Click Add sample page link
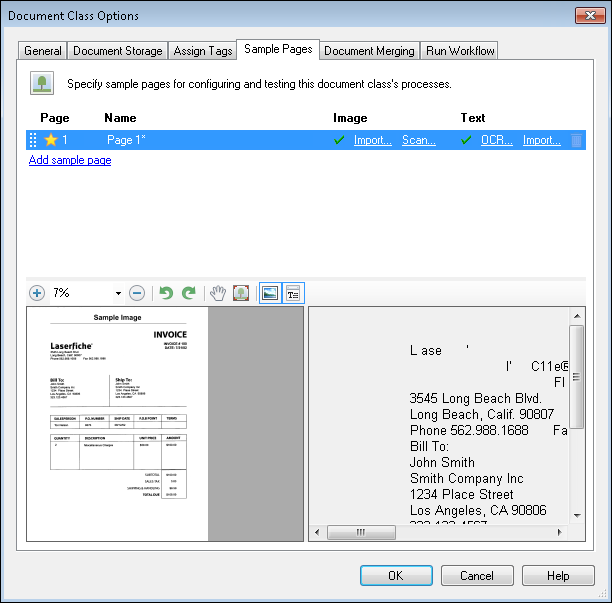This screenshot has height=603, width=612. point(70,160)
